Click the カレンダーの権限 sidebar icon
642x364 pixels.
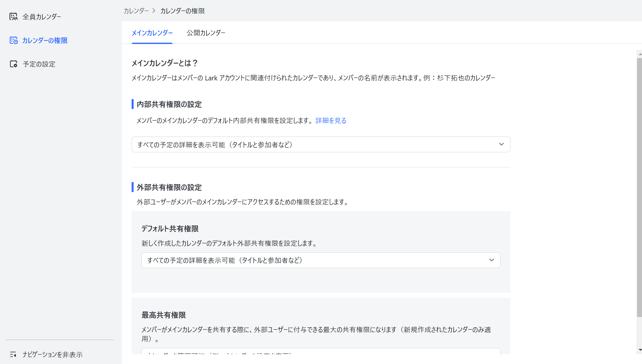point(13,40)
